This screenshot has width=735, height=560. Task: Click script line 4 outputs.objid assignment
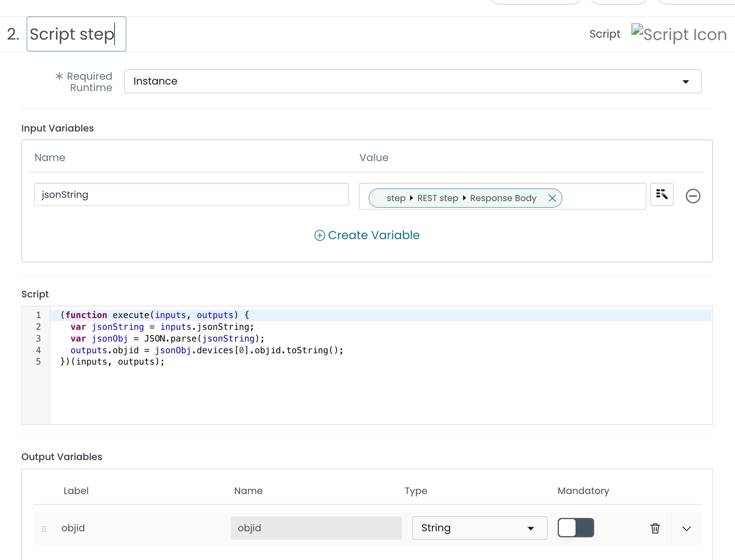tap(207, 350)
